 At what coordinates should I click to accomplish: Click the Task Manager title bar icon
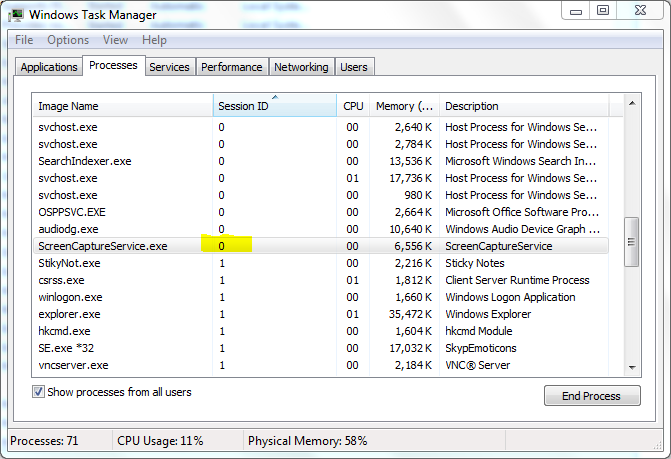click(16, 15)
